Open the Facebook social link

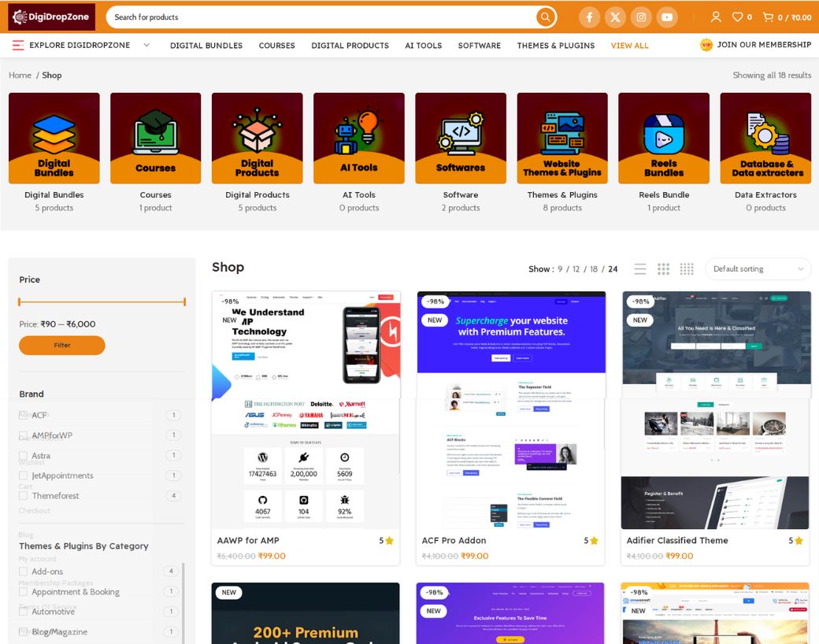[x=589, y=17]
